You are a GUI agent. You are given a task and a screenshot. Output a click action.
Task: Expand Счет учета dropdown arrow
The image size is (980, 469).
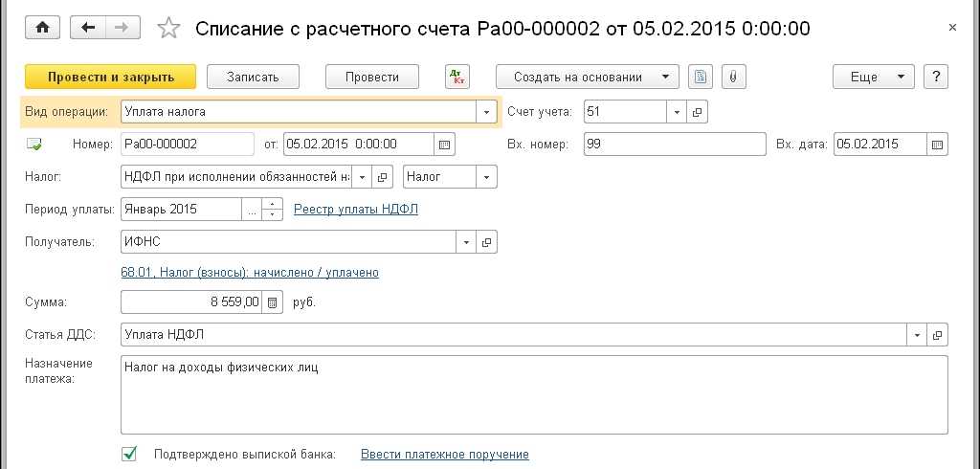(x=677, y=112)
